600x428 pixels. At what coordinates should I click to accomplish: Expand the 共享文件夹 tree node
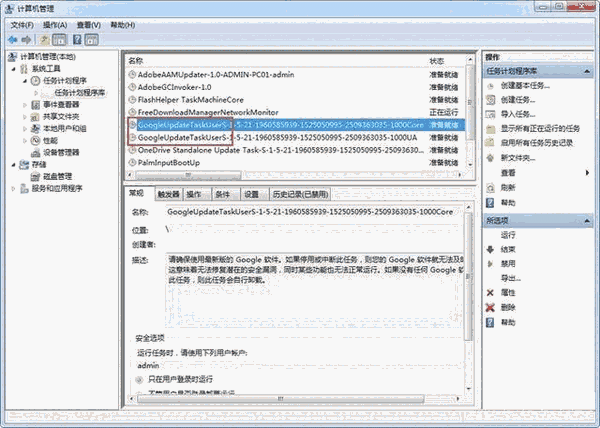pyautogui.click(x=25, y=117)
